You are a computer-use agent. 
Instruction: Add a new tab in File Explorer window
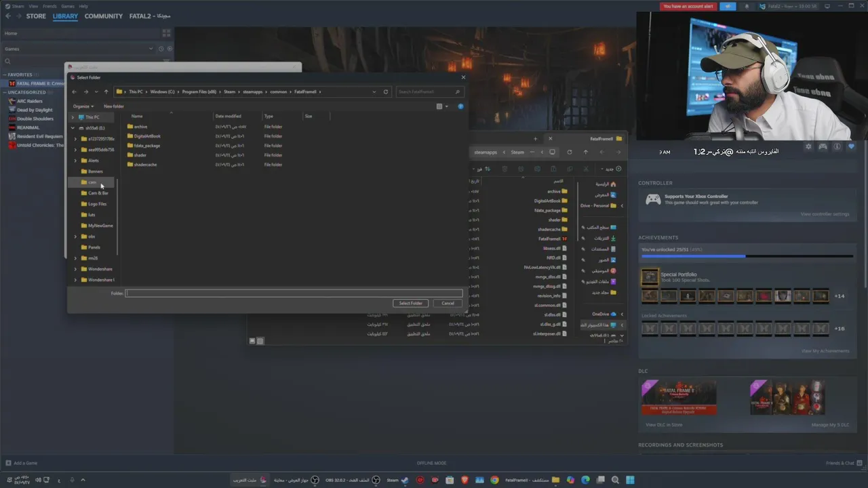point(535,138)
